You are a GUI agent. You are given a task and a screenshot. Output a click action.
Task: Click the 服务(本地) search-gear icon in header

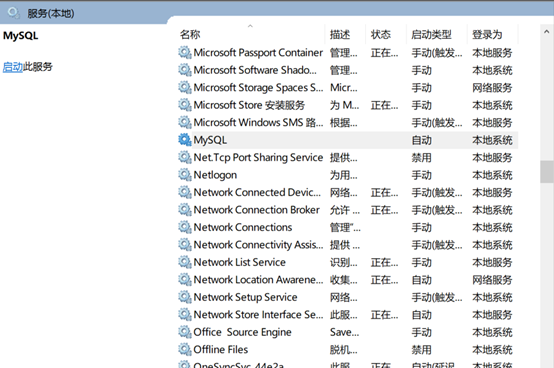pyautogui.click(x=13, y=13)
